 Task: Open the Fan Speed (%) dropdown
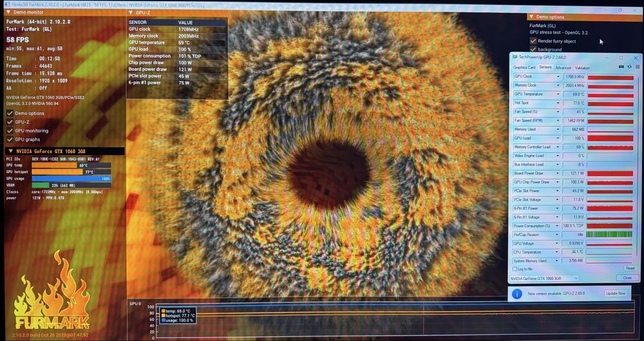click(558, 111)
